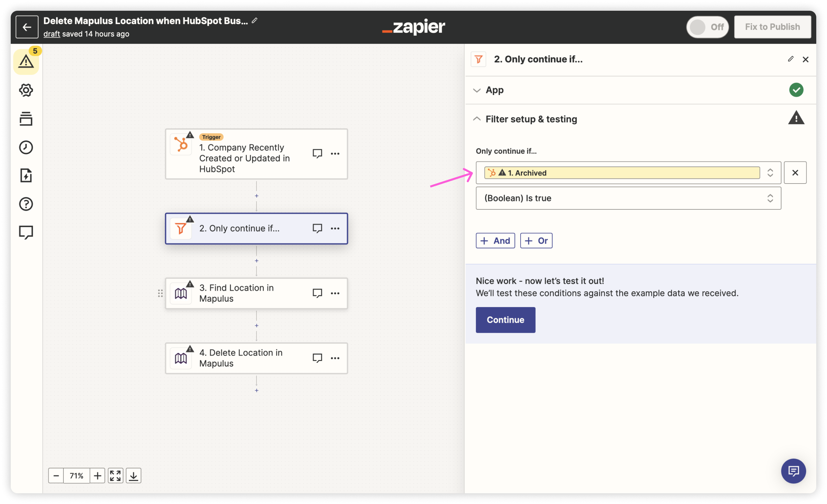Zoom in the canvas with plus

click(x=97, y=475)
